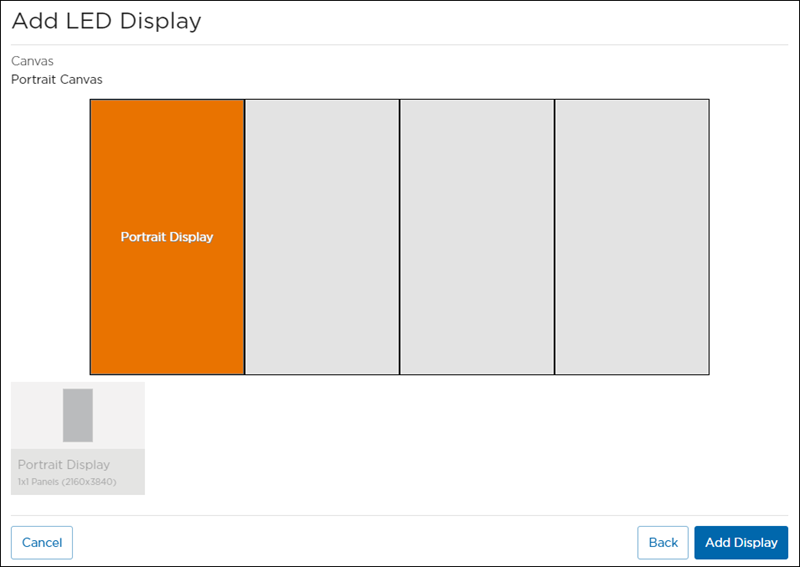This screenshot has height=567, width=800.
Task: Confirm with the Add Display button
Action: 741,542
